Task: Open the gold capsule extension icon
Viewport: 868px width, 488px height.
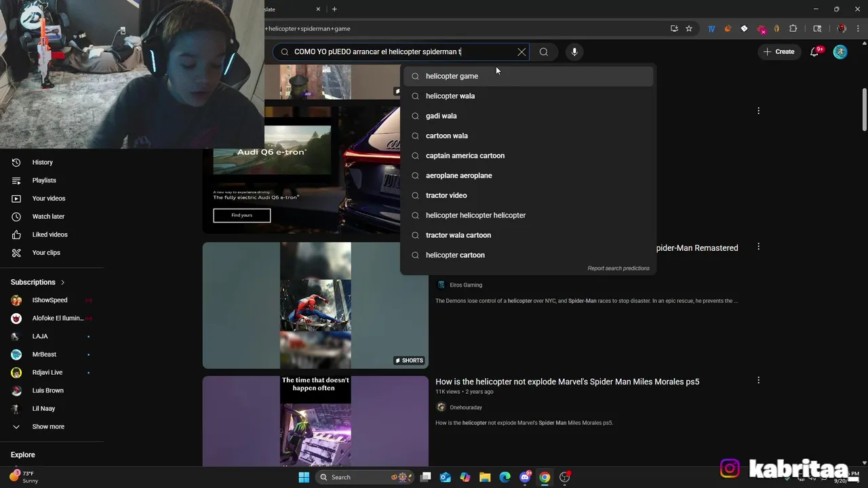Action: (x=776, y=28)
